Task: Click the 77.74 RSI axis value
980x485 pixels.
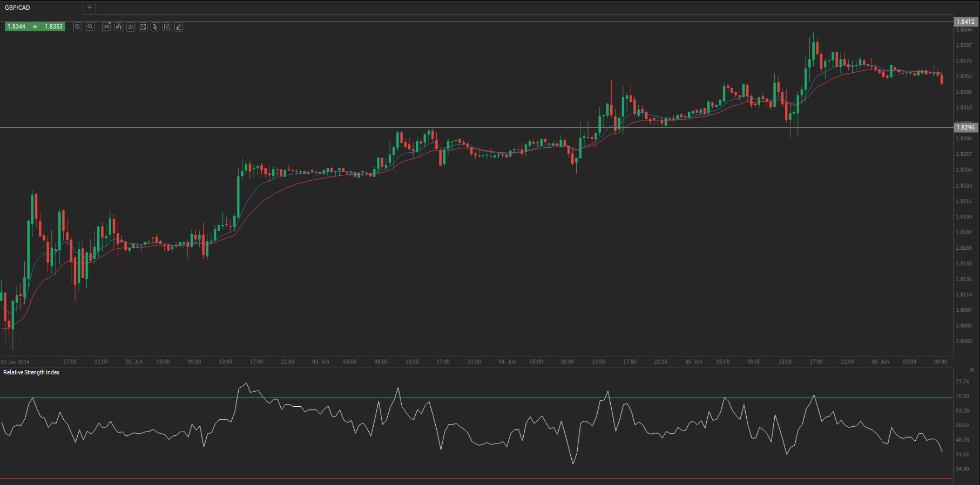Action: 962,382
